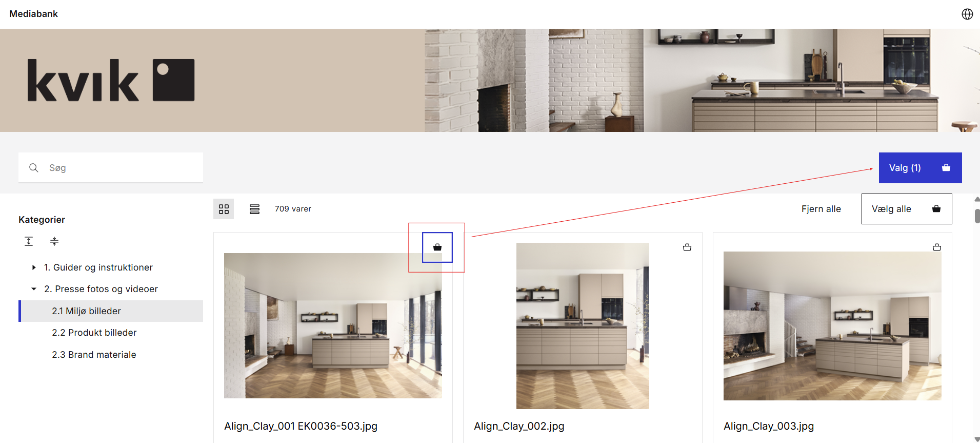Click the Kvik logo

click(111, 81)
